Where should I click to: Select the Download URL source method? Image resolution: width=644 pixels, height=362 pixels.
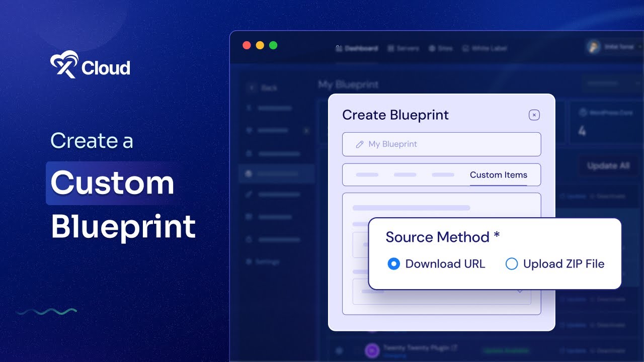pos(436,264)
